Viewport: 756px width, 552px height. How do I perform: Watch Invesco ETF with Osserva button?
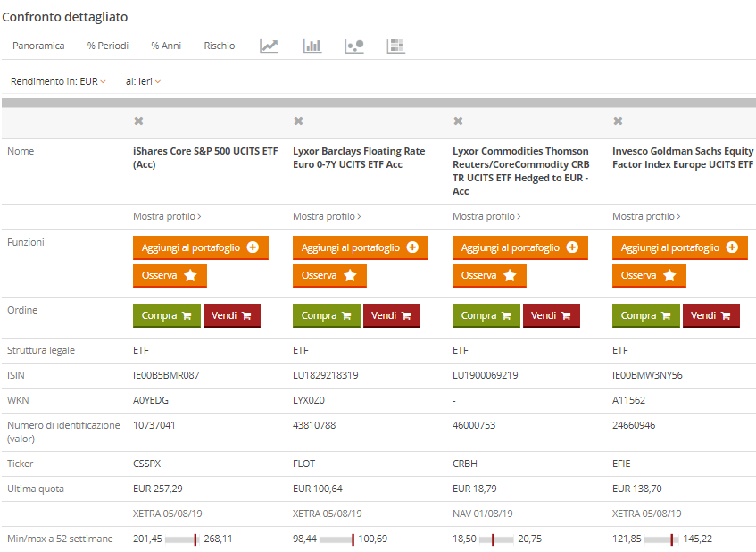point(649,276)
